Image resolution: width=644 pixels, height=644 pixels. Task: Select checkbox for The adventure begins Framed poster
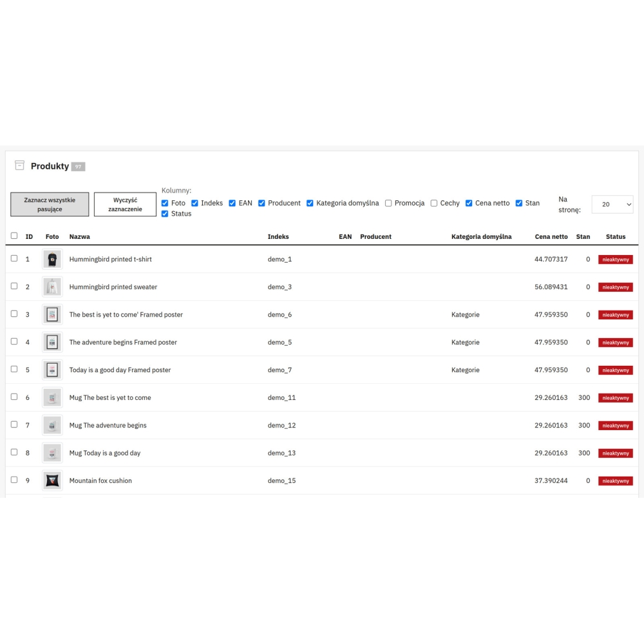point(14,341)
